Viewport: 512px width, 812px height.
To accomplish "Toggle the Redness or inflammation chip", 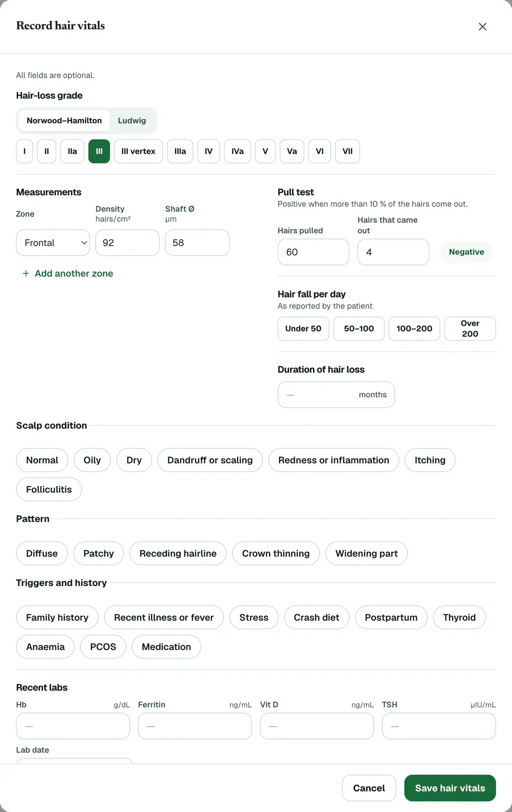I will tap(334, 460).
